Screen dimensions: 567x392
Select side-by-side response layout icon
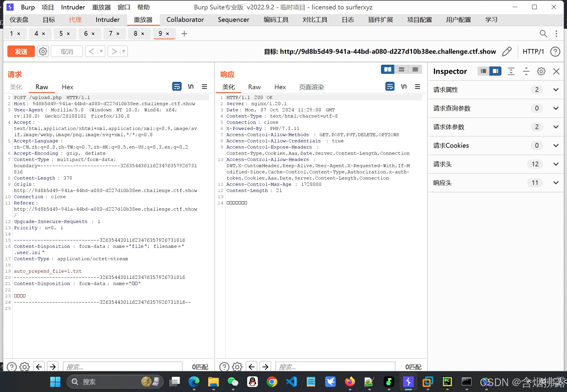387,69
